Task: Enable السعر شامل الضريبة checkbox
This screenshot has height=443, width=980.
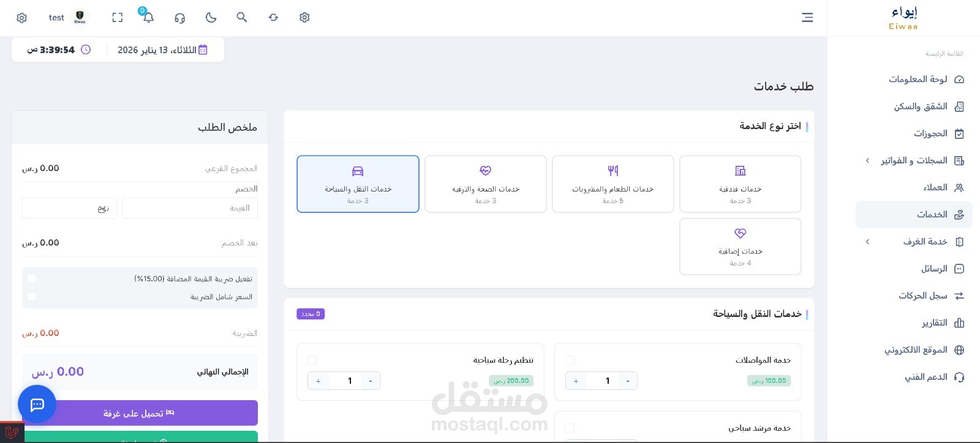Action: pos(32,296)
